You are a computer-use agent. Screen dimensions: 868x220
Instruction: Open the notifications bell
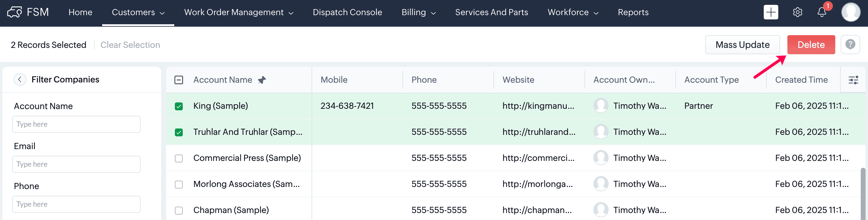[x=822, y=12]
